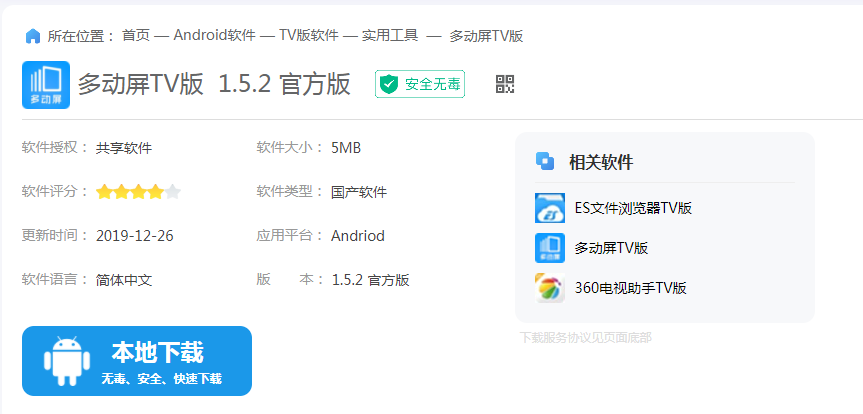The width and height of the screenshot is (863, 414).
Task: Open the ES文件浏览器TV版 link
Action: 633,208
